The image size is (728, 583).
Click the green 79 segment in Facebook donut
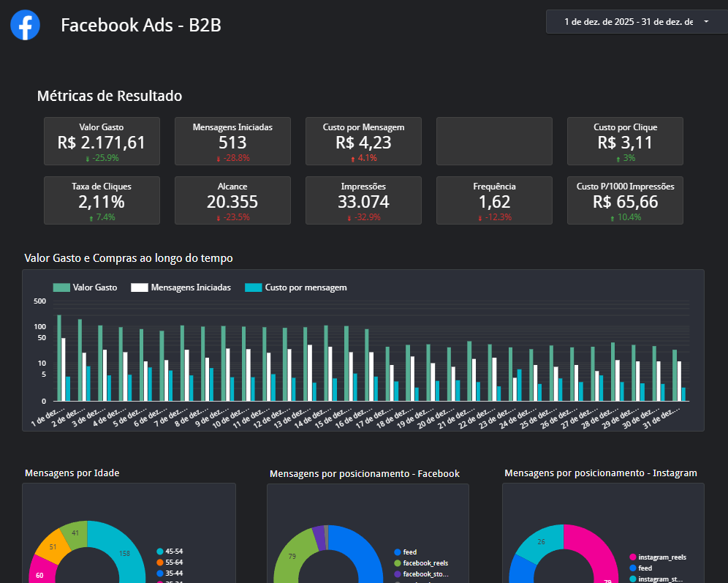[292, 556]
